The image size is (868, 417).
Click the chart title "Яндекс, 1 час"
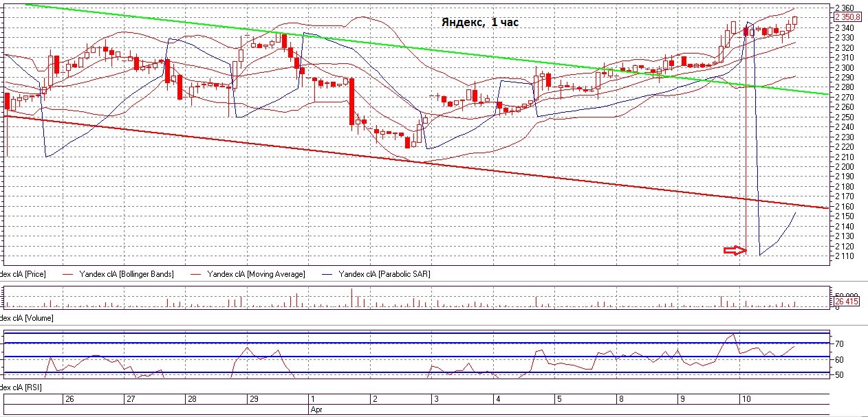coord(480,23)
